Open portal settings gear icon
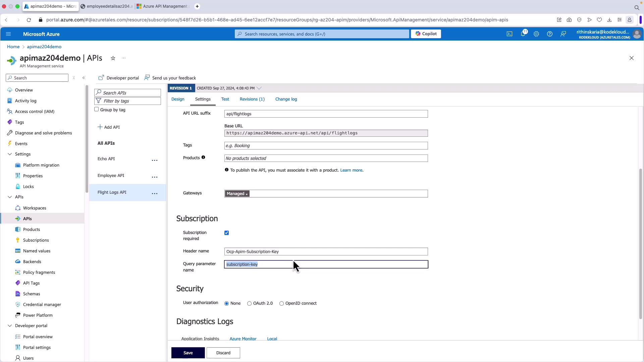 [x=536, y=34]
